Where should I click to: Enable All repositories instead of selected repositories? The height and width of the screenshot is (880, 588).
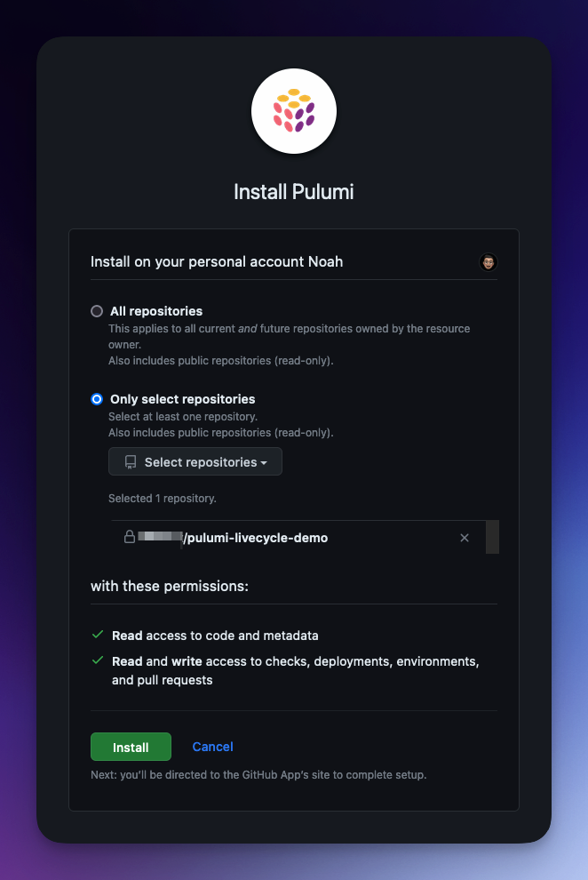pyautogui.click(x=96, y=310)
